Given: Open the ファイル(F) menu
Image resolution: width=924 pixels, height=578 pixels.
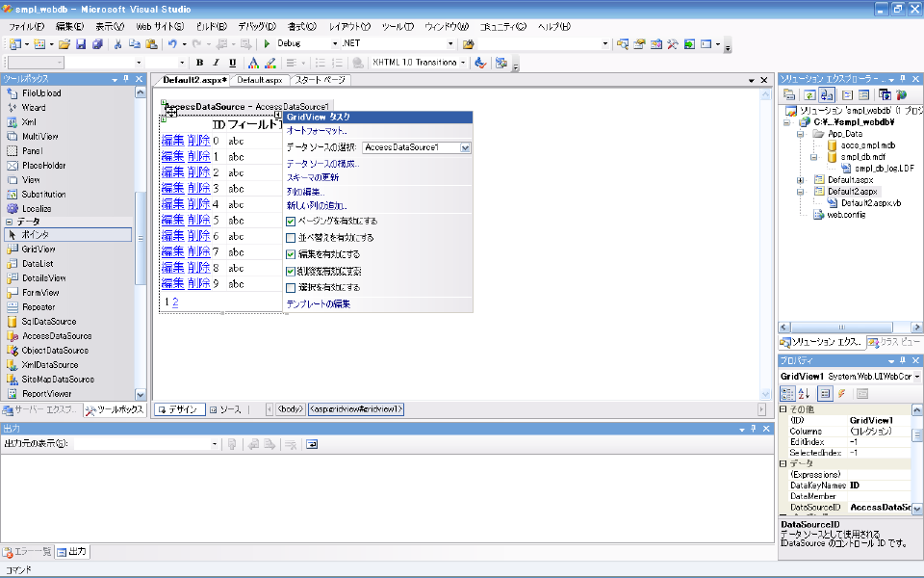Looking at the screenshot, I should click(x=27, y=27).
